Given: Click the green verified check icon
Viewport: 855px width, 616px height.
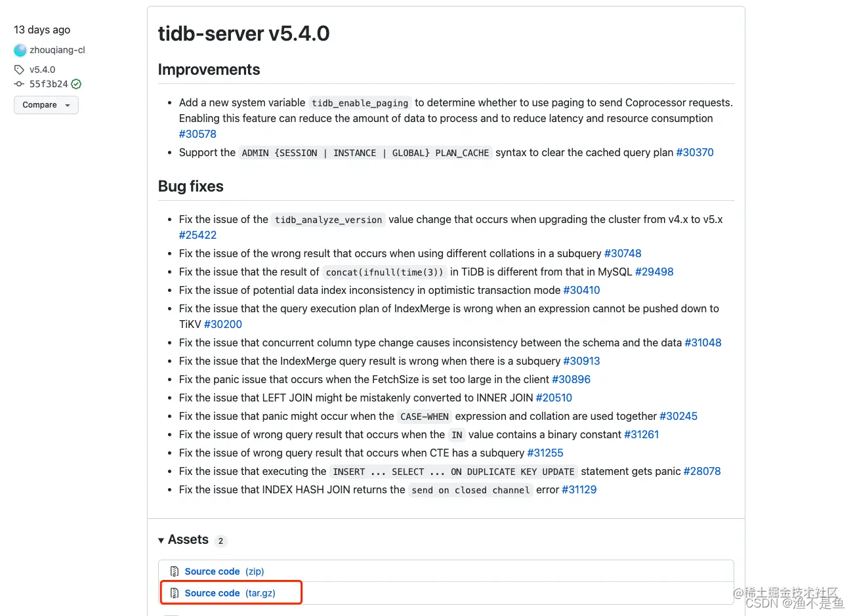Looking at the screenshot, I should click(76, 84).
